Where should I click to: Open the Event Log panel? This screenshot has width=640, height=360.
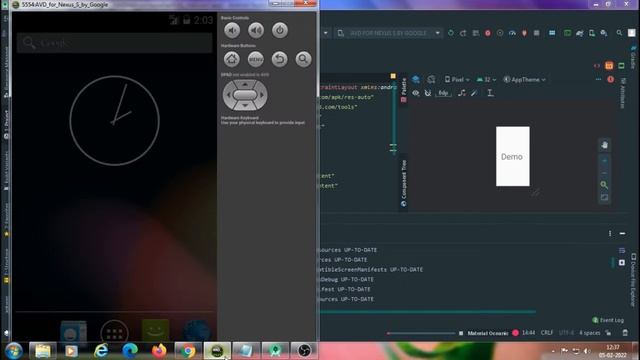(x=608, y=320)
